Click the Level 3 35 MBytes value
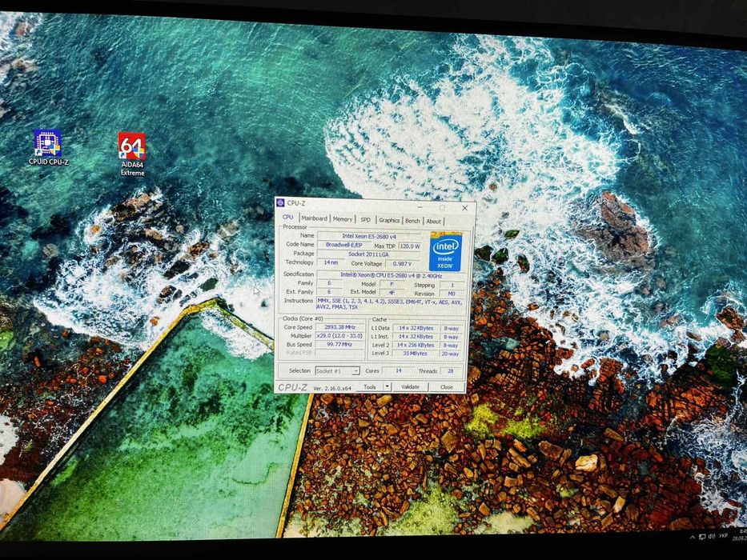The image size is (747, 560). point(416,354)
